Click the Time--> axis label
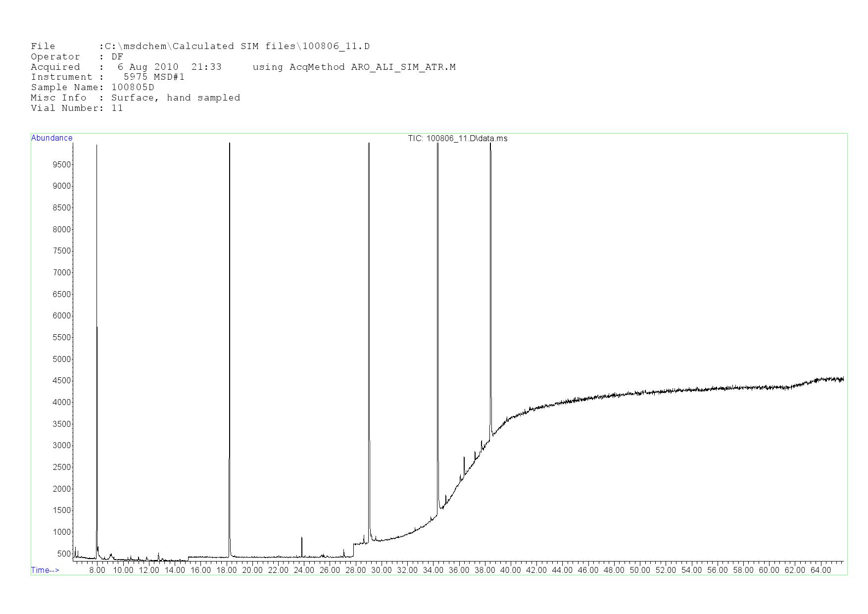 [45, 570]
